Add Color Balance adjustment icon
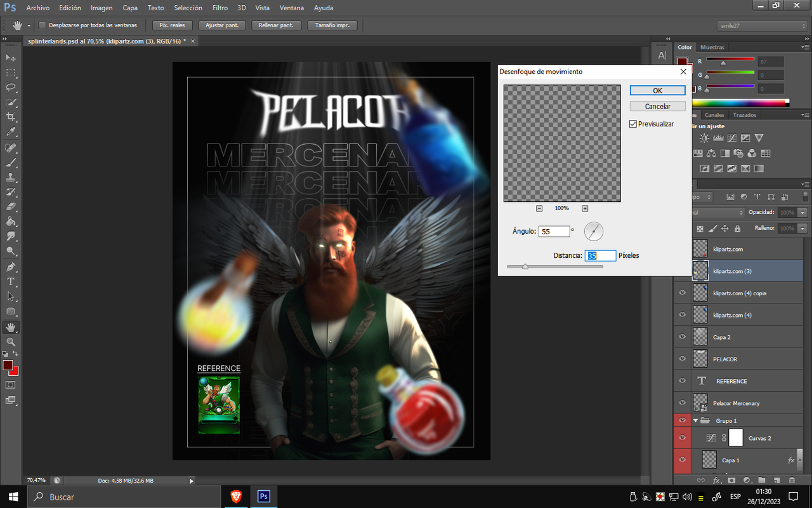 click(x=711, y=153)
